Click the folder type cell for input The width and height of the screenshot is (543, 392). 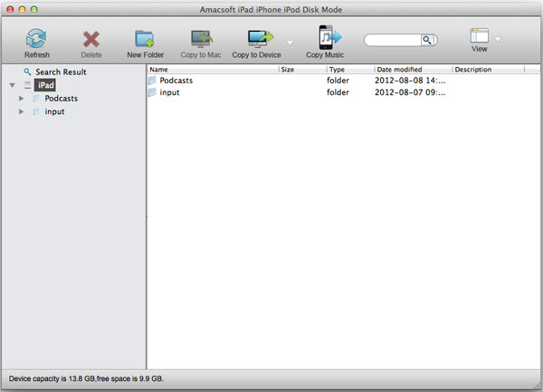338,92
